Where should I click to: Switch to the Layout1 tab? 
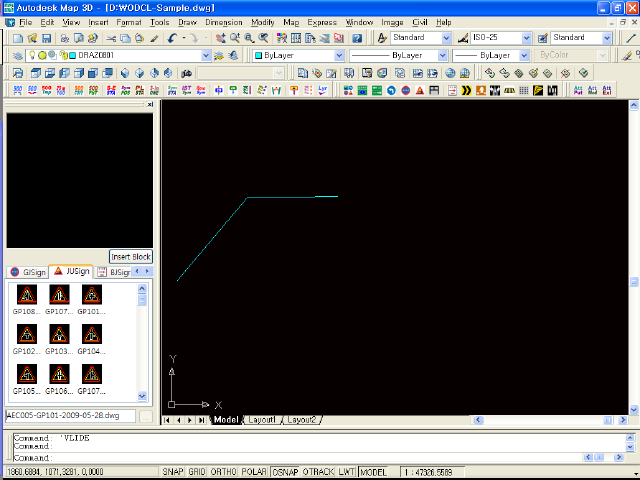262,420
